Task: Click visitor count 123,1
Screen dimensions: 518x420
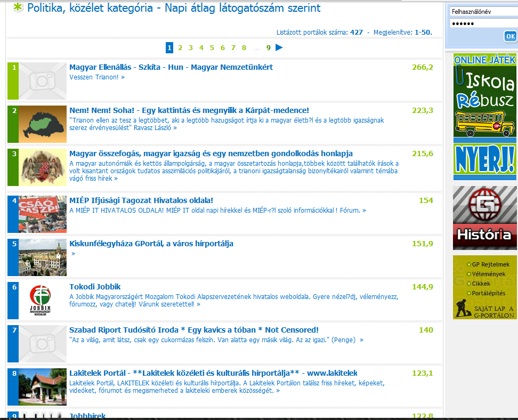Action: (423, 374)
